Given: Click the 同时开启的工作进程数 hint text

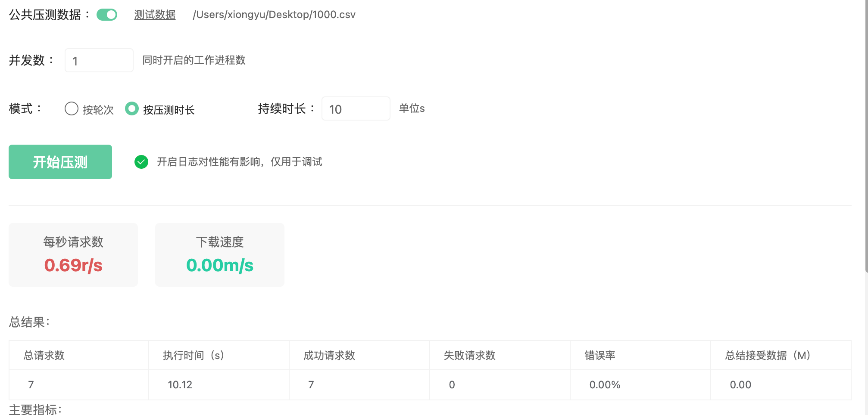Looking at the screenshot, I should (x=194, y=60).
